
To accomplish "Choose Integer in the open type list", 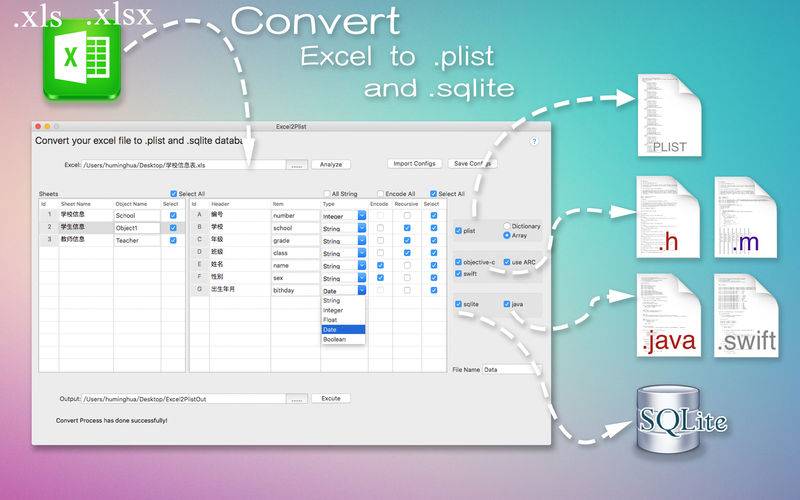I will (343, 310).
